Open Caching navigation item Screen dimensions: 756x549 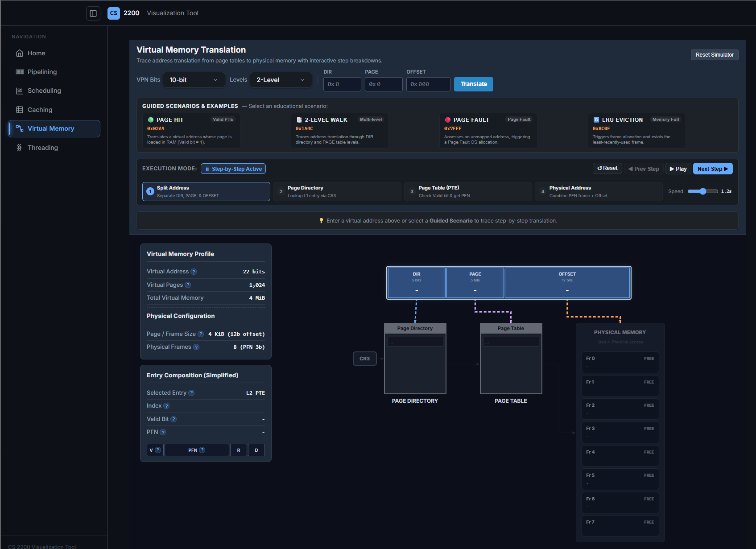54,110
